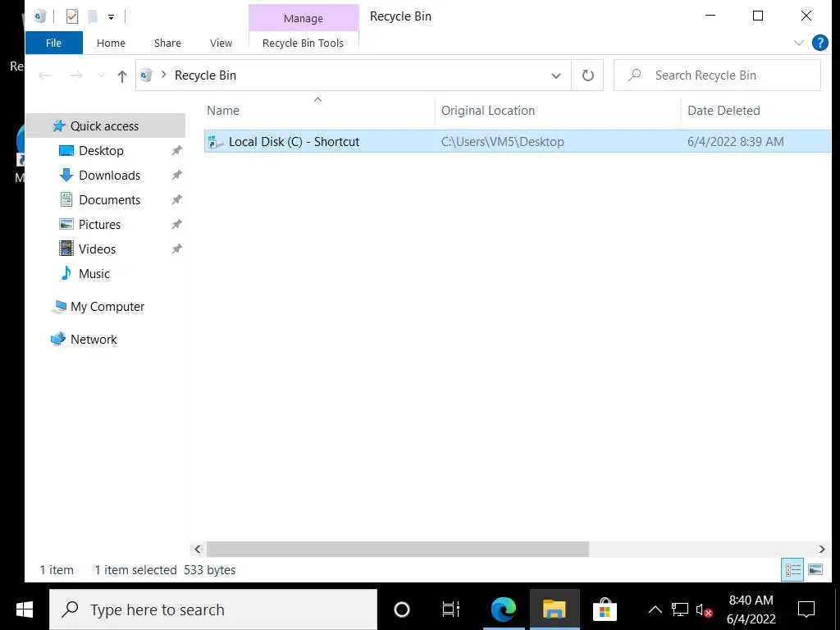Click the Forward navigation arrow
The width and height of the screenshot is (840, 630).
(x=76, y=75)
